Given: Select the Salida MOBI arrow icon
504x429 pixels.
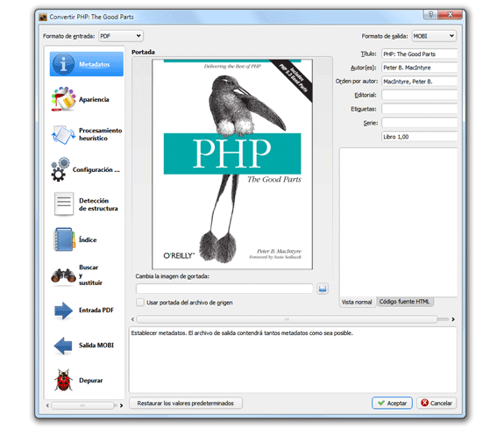Looking at the screenshot, I should tap(63, 346).
